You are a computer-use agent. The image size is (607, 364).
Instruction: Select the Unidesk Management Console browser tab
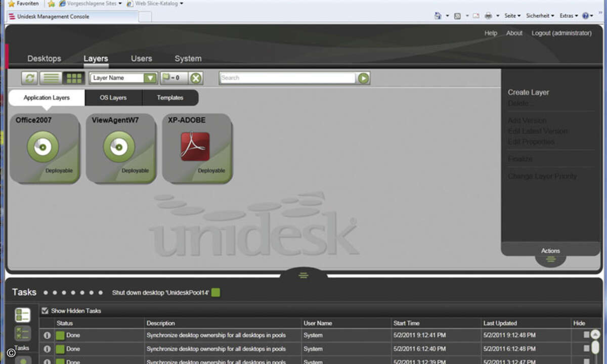click(x=72, y=17)
